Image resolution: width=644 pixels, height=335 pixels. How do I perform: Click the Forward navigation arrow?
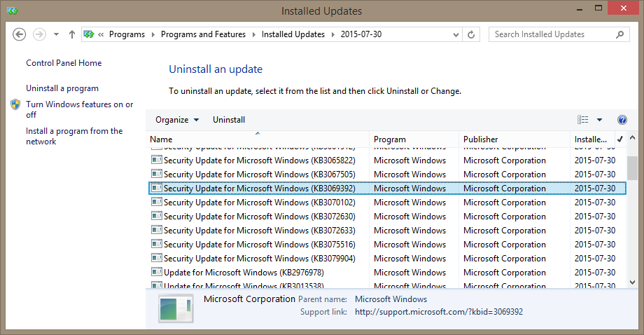tap(39, 34)
